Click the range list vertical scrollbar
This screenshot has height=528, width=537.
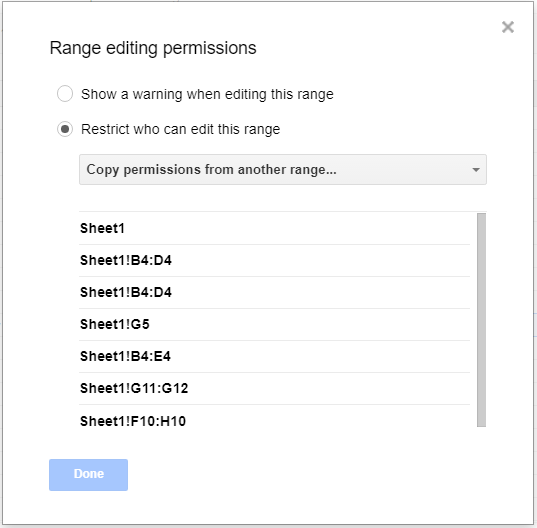point(481,320)
